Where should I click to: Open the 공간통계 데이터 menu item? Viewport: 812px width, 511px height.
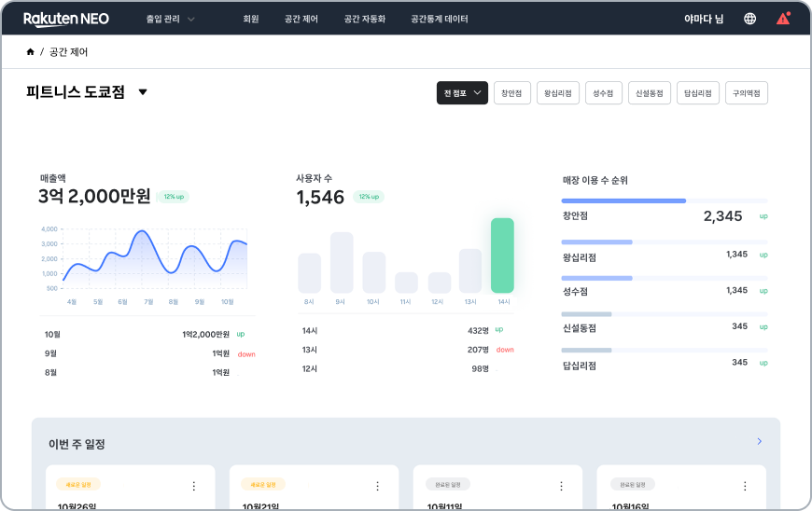440,19
